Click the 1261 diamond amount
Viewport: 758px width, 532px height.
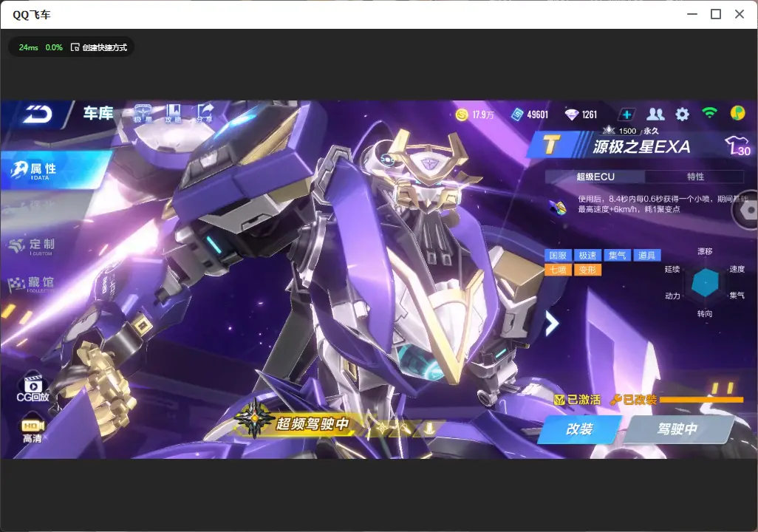[x=590, y=115]
